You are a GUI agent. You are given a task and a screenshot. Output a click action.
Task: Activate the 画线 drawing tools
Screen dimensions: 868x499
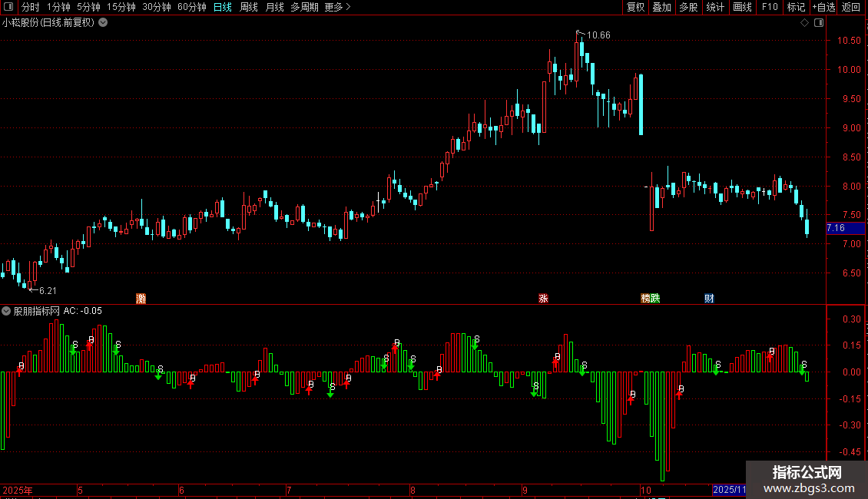coord(742,7)
